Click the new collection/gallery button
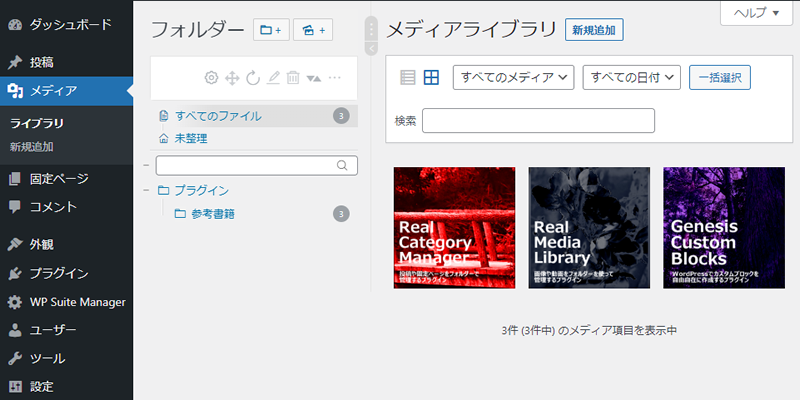The image size is (800, 400). (x=313, y=30)
